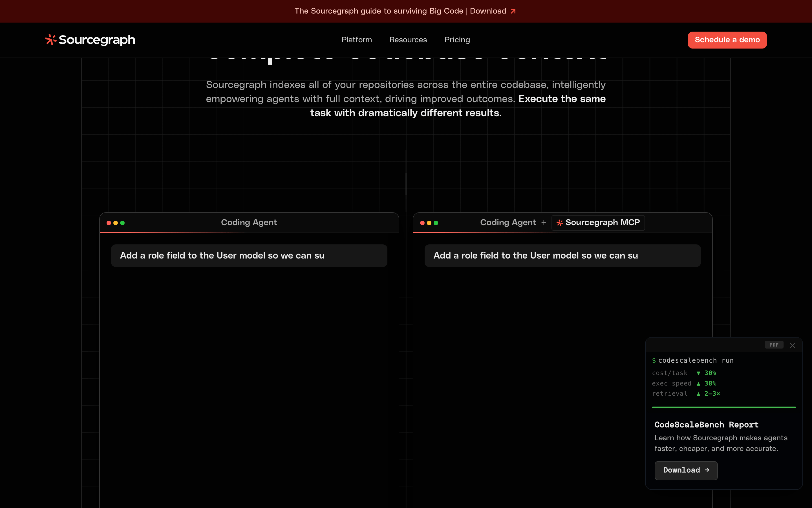
Task: Click the CodeScaleBench Report heading
Action: [x=706, y=425]
